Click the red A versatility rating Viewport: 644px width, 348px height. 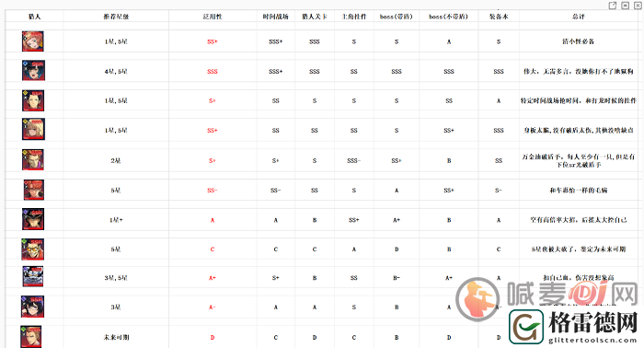click(x=213, y=220)
